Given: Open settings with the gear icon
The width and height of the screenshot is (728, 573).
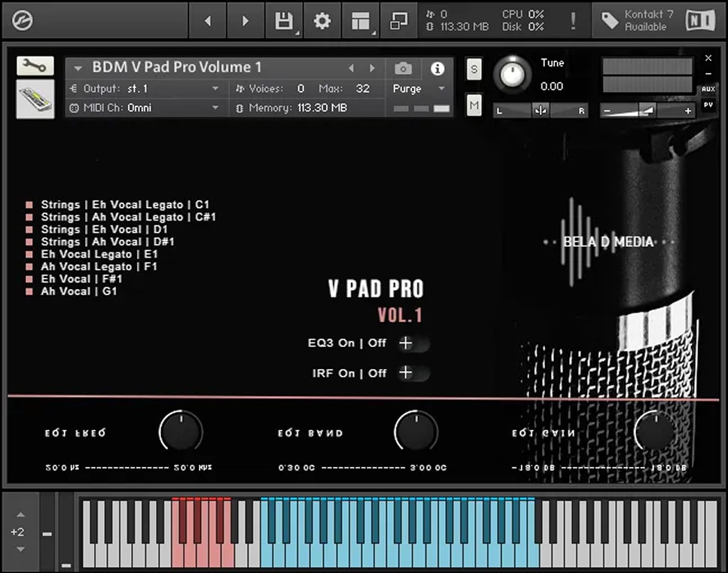Looking at the screenshot, I should (x=322, y=21).
